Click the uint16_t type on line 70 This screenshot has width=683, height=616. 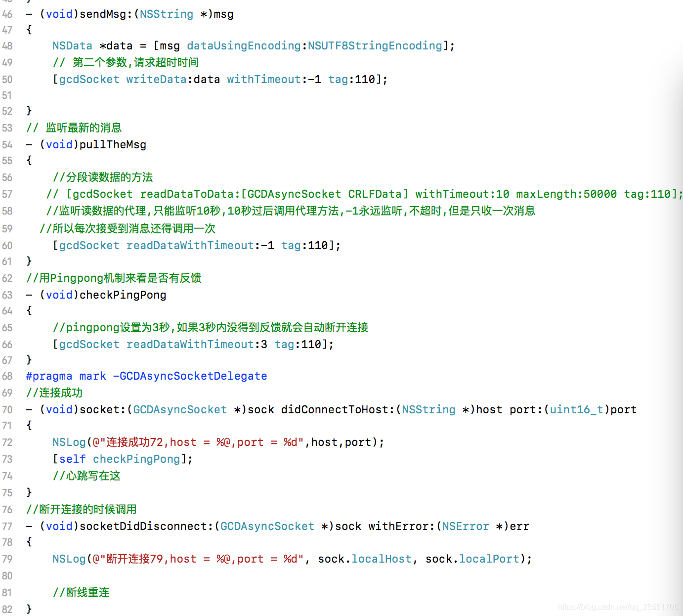(577, 410)
